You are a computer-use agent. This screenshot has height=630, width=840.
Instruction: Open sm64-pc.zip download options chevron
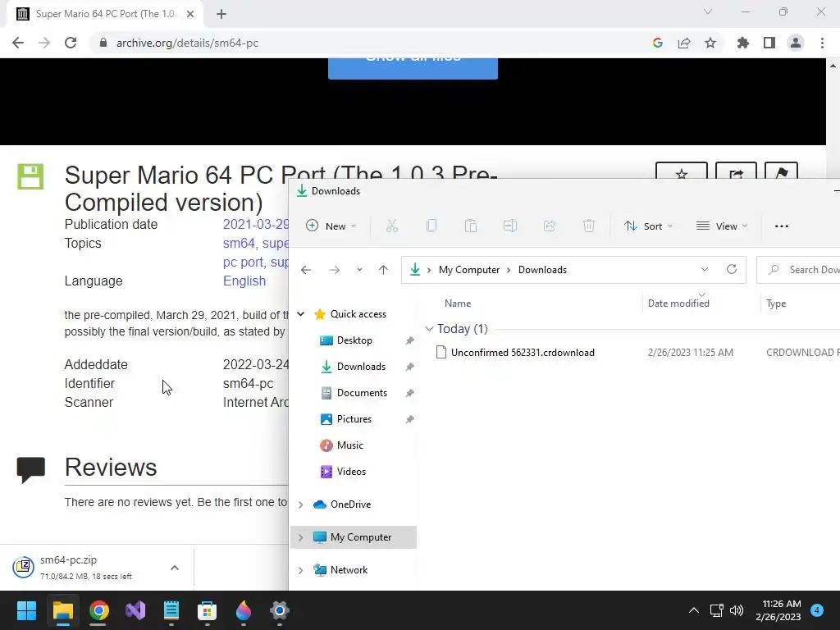[x=175, y=568]
